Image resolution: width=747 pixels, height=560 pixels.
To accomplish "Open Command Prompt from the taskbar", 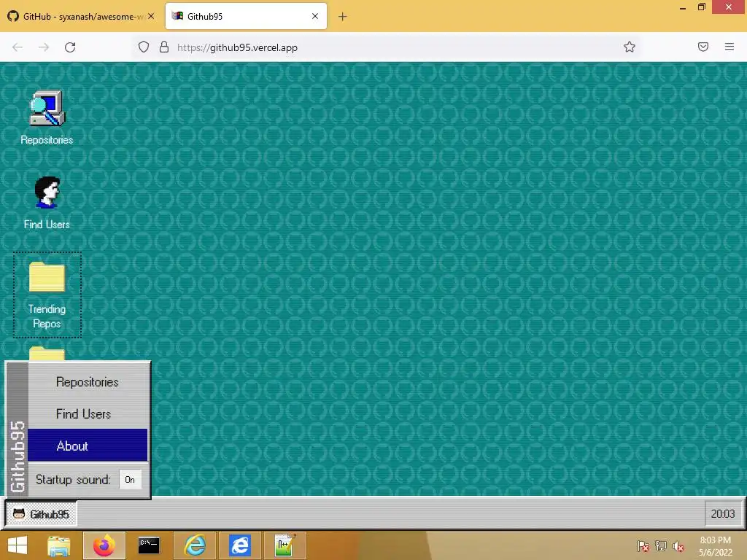I will (x=149, y=545).
